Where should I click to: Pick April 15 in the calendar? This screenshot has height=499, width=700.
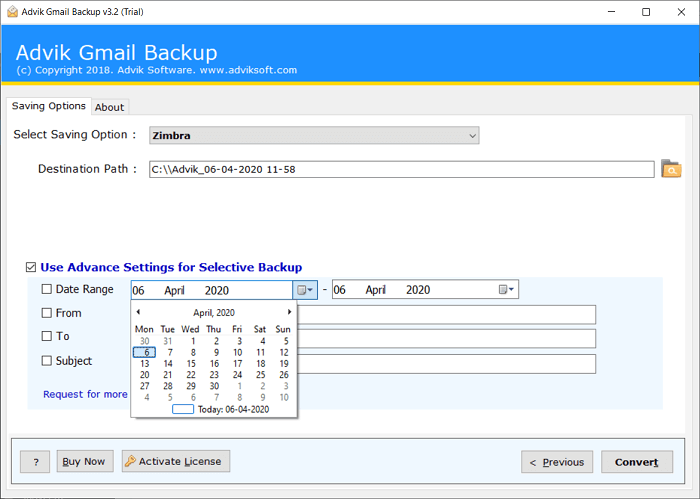pyautogui.click(x=191, y=364)
